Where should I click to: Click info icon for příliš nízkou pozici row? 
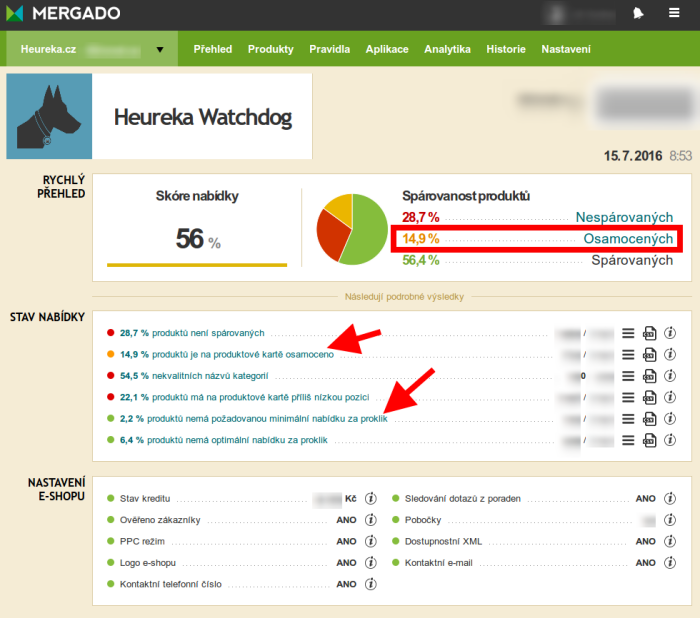[x=670, y=397]
